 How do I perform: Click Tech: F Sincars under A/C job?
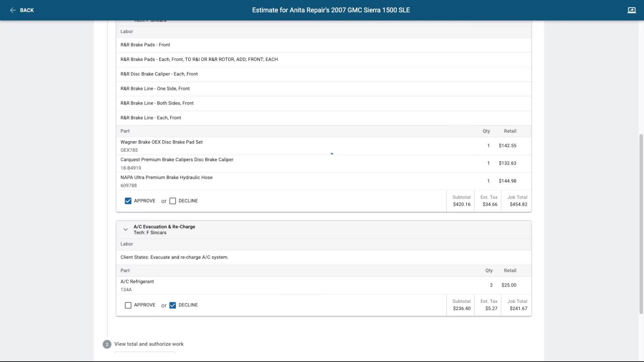(150, 233)
